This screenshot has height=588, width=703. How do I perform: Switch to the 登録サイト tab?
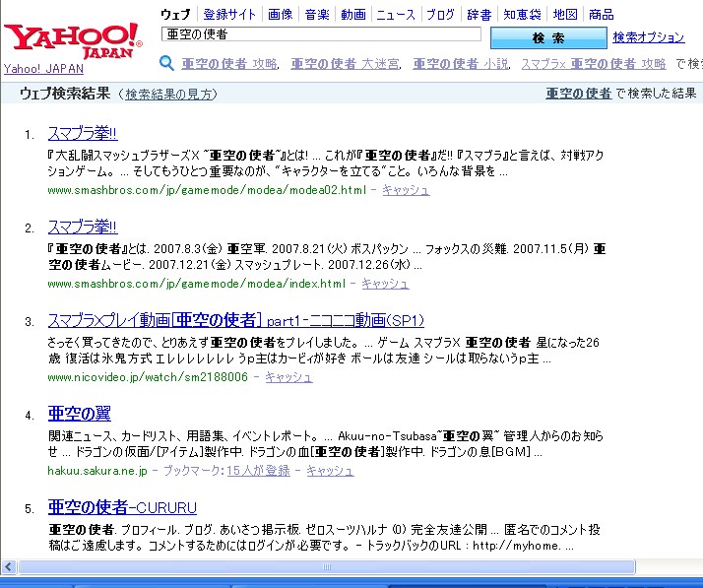(x=229, y=15)
